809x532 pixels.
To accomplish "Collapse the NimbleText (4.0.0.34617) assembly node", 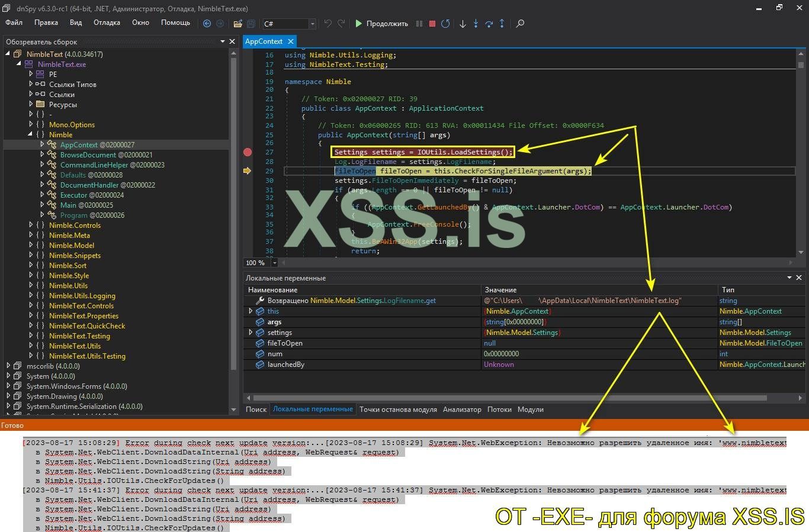I will tap(8, 54).
